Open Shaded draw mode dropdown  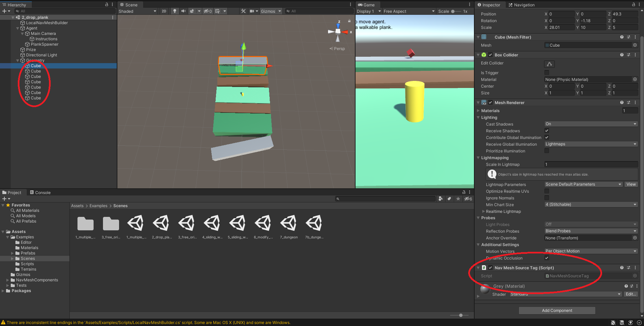click(x=138, y=11)
